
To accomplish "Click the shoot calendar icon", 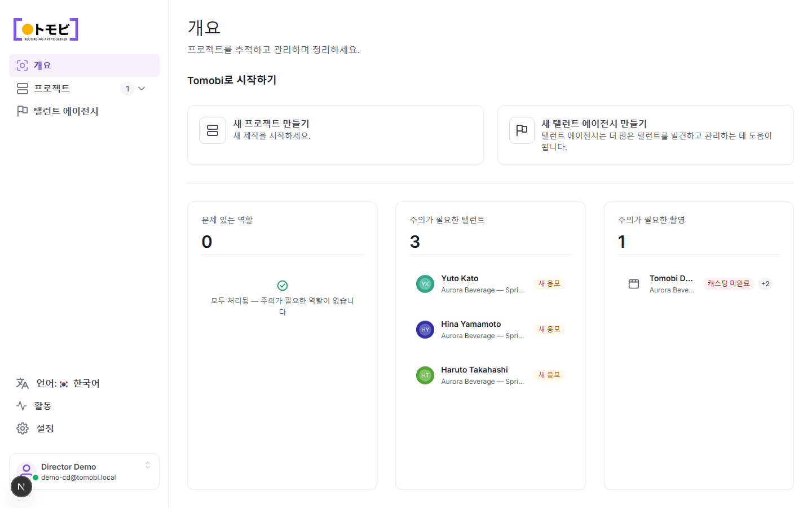I will click(x=634, y=284).
